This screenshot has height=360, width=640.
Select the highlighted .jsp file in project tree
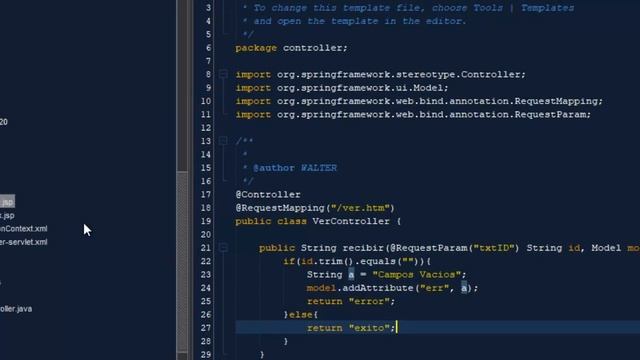[7, 202]
